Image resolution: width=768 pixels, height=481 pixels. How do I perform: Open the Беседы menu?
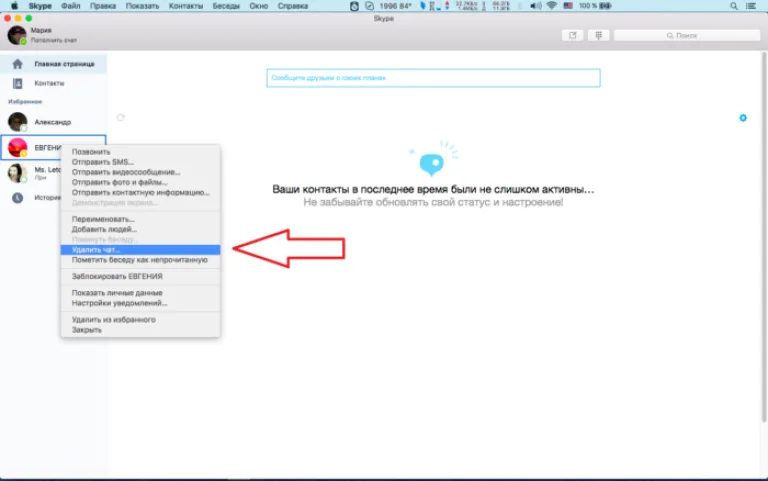coord(226,6)
